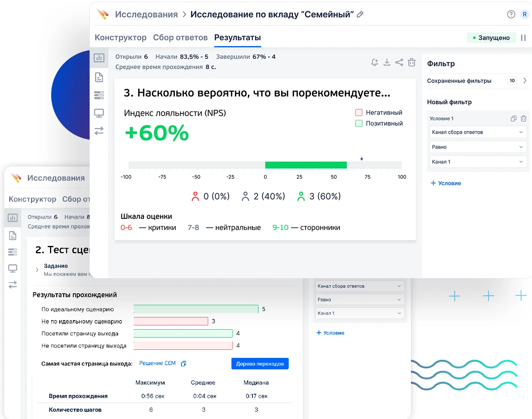Open the list rows icon in back window sidebar
532x419 pixels.
click(13, 252)
